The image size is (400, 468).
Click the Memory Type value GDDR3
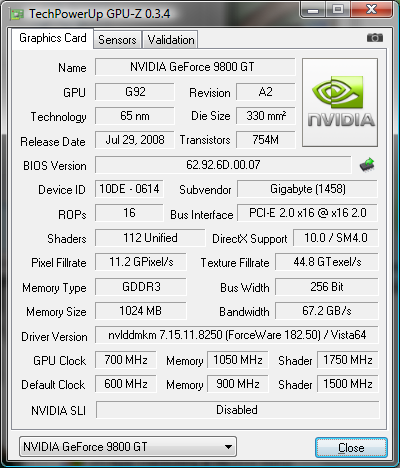141,287
